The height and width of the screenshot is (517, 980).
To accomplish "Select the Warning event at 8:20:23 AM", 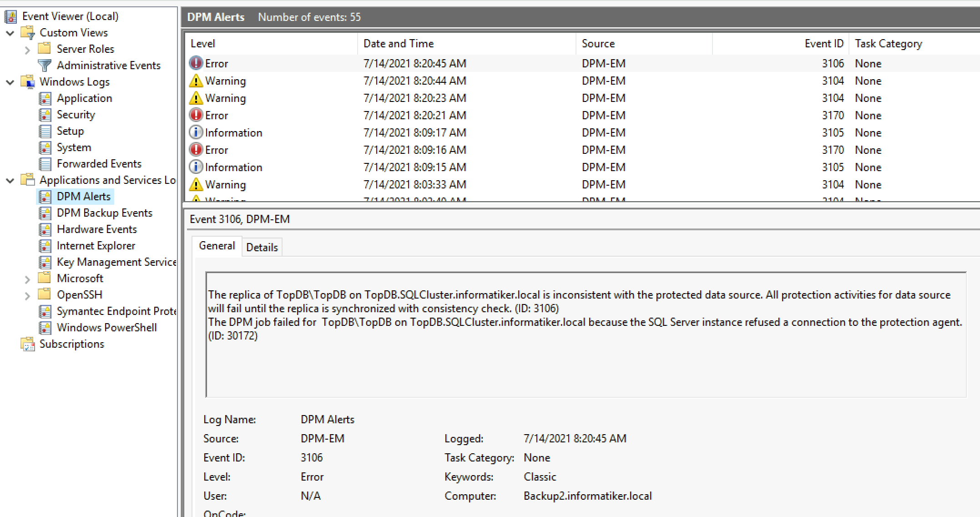I will (582, 98).
